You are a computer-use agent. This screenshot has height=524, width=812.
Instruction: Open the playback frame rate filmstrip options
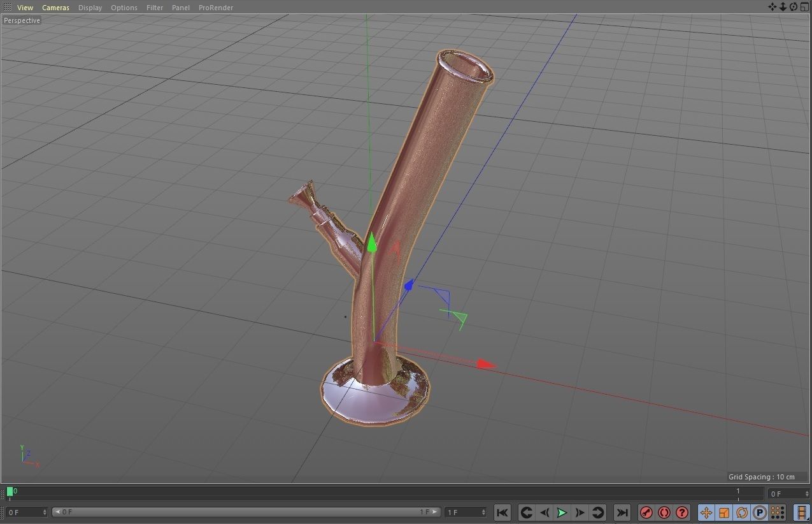pos(802,513)
